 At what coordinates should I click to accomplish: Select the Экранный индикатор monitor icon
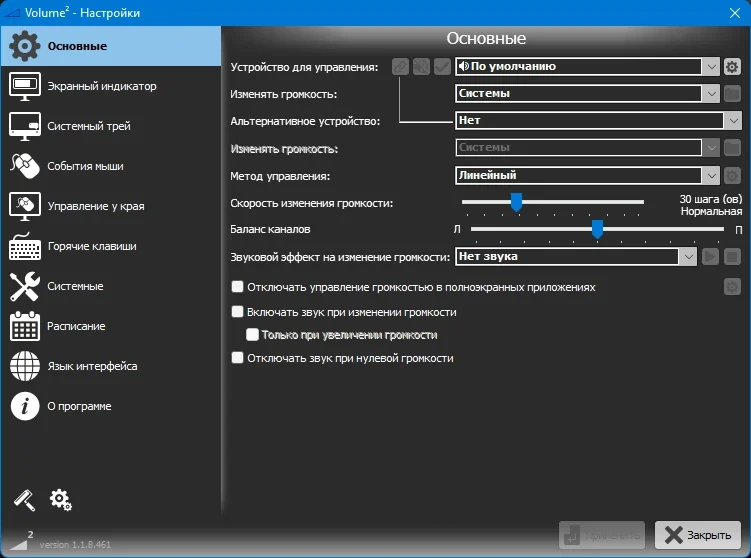pyautogui.click(x=24, y=86)
